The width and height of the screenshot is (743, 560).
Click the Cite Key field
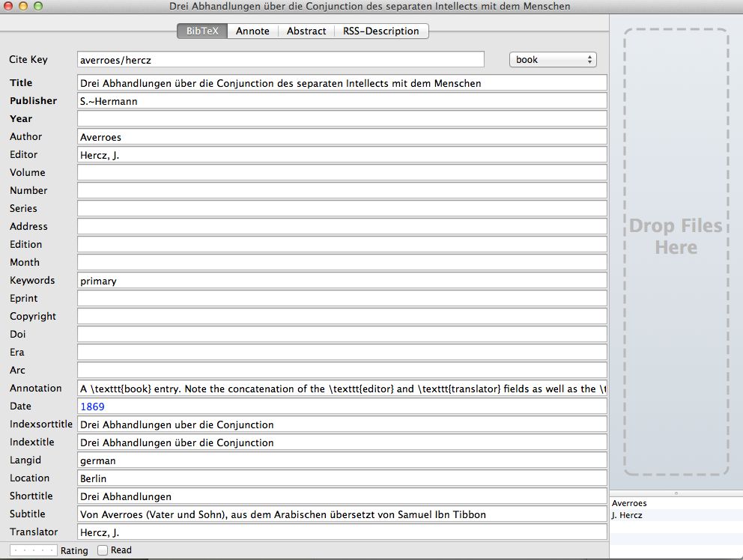[x=281, y=60]
